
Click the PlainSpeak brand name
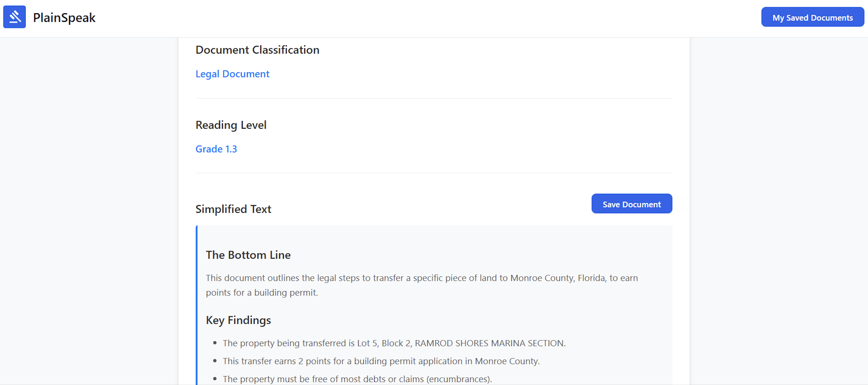coord(64,18)
